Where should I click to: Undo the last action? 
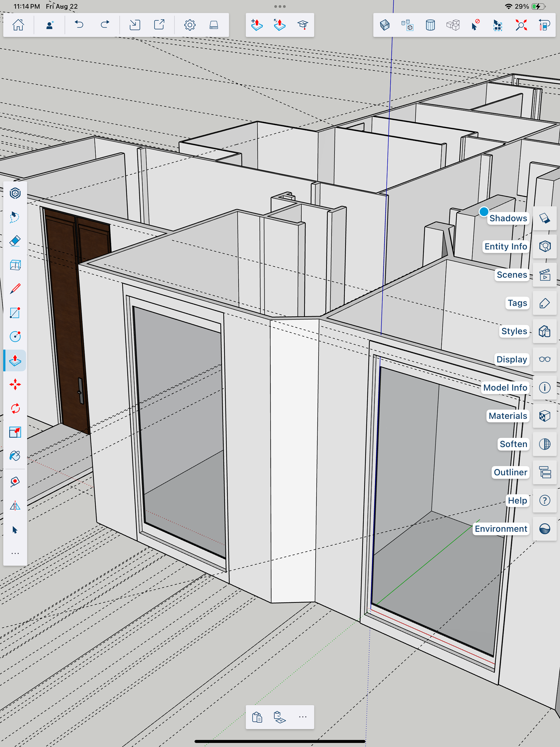(79, 25)
